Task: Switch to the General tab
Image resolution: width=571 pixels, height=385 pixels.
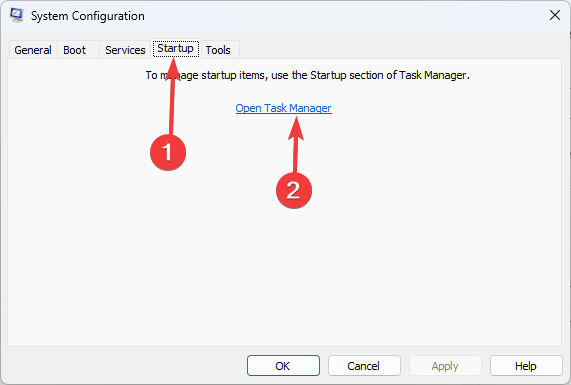Action: tap(33, 50)
